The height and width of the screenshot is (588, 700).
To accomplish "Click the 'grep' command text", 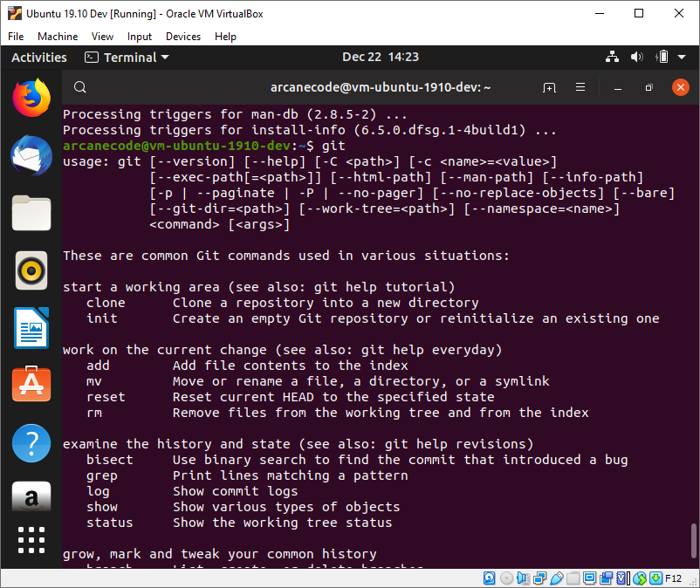I will (102, 476).
